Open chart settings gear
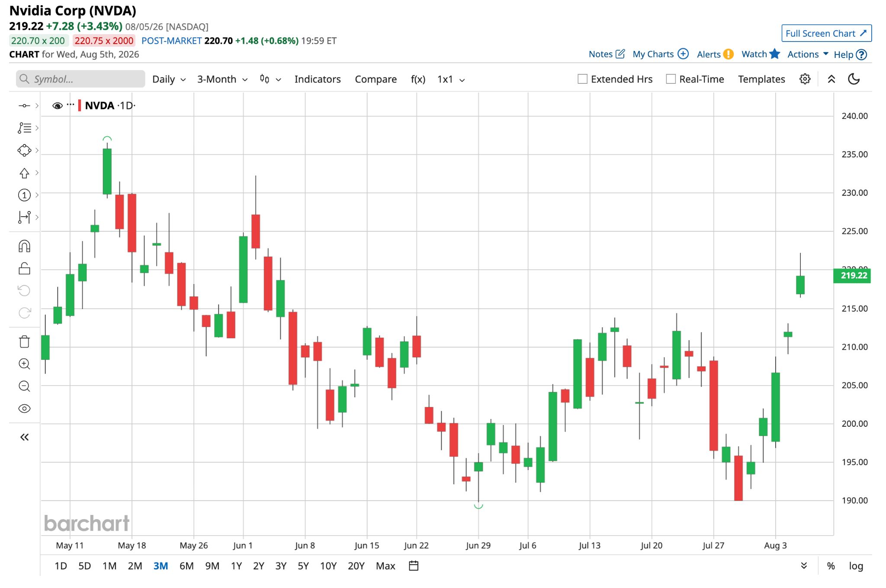Image resolution: width=886 pixels, height=588 pixels. [x=805, y=79]
